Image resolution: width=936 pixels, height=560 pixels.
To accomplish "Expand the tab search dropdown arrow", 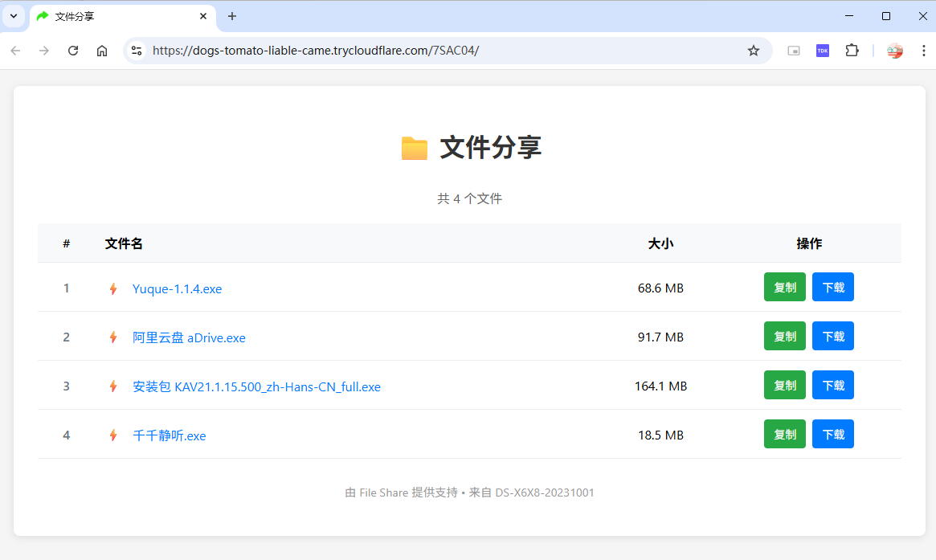I will 13,16.
